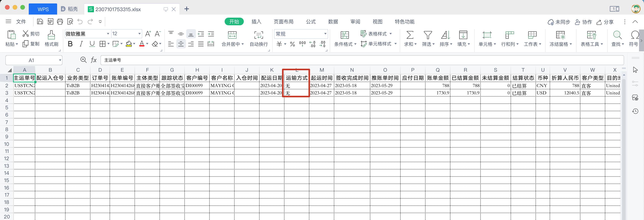Click the print icon in quick toolbar
This screenshot has height=220, width=644.
(60, 22)
